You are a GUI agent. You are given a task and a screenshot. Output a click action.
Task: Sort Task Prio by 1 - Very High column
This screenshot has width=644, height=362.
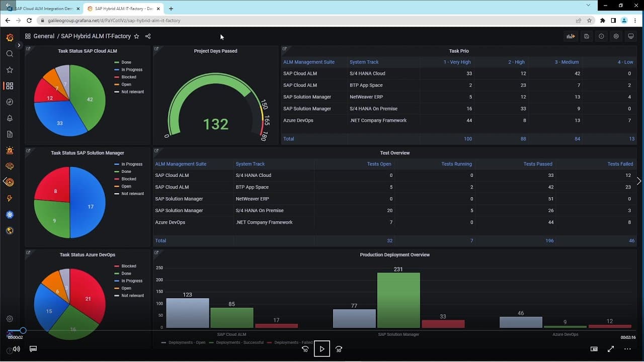click(457, 62)
